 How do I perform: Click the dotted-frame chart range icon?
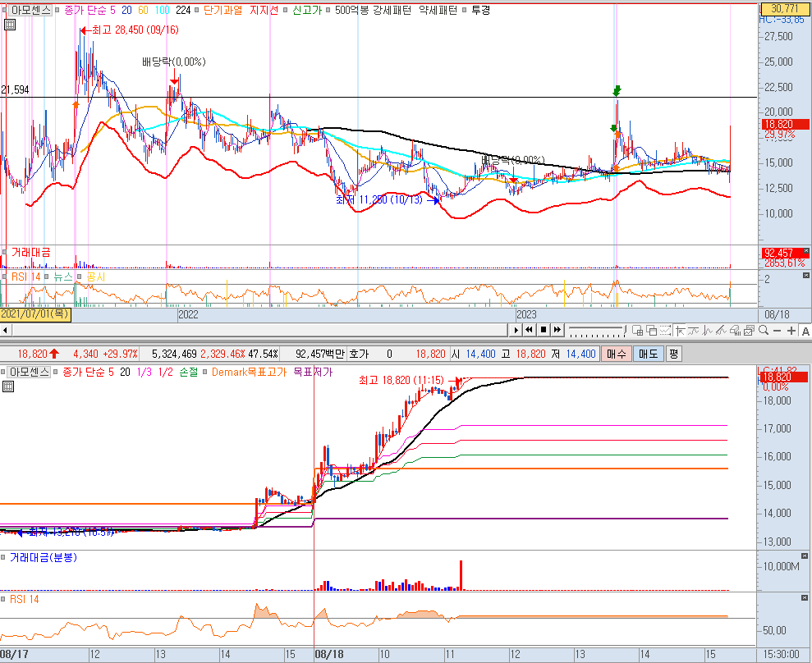pyautogui.click(x=665, y=330)
